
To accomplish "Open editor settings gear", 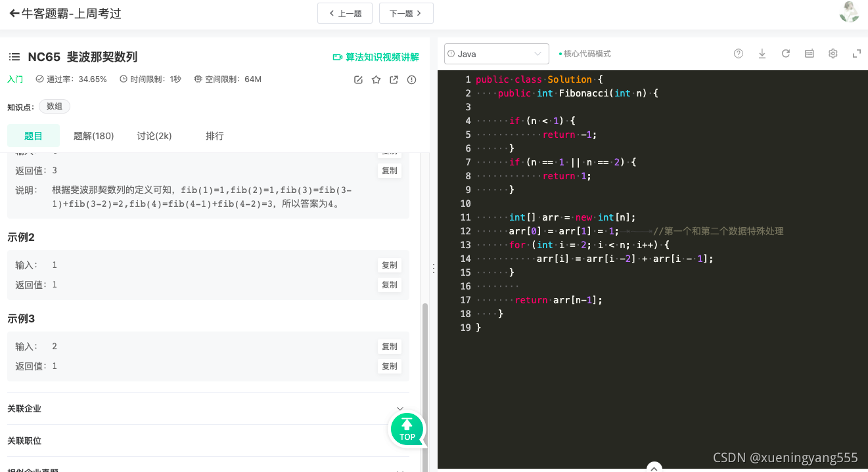I will pos(833,54).
